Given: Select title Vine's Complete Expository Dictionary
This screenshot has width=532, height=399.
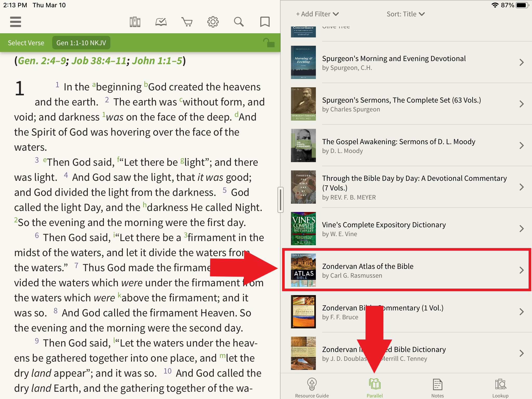Looking at the screenshot, I should point(384,225).
